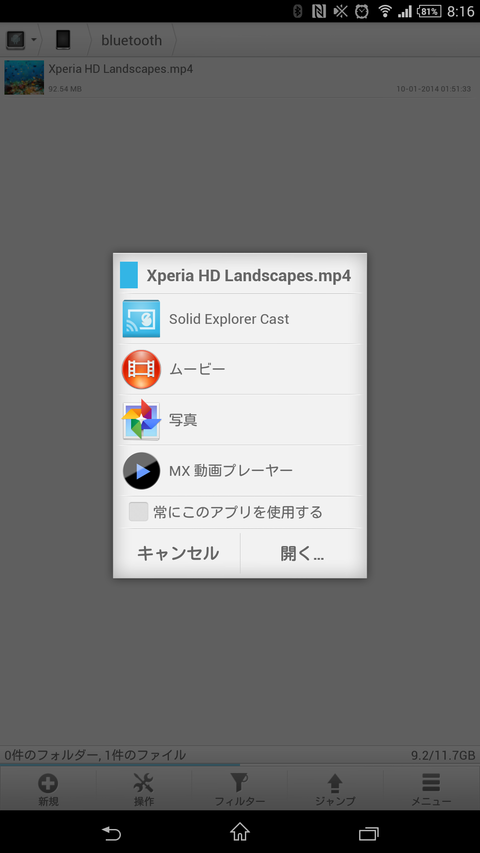This screenshot has width=480, height=853.
Task: Choose Solid Explorer Cast label
Action: (229, 319)
